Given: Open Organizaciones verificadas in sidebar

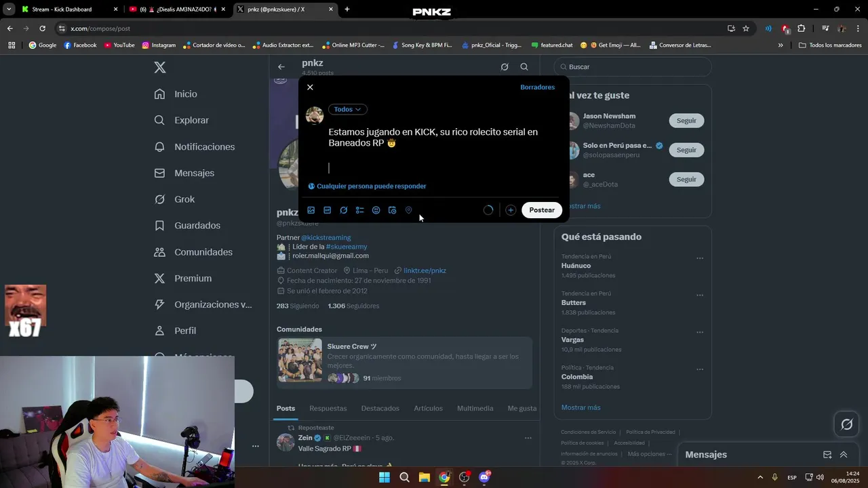Looking at the screenshot, I should click(x=203, y=304).
